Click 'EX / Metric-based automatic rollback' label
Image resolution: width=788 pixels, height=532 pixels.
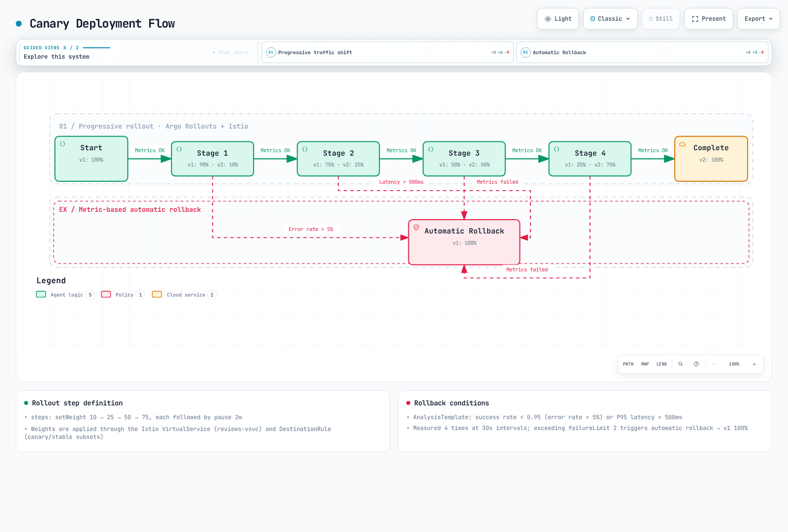click(130, 209)
